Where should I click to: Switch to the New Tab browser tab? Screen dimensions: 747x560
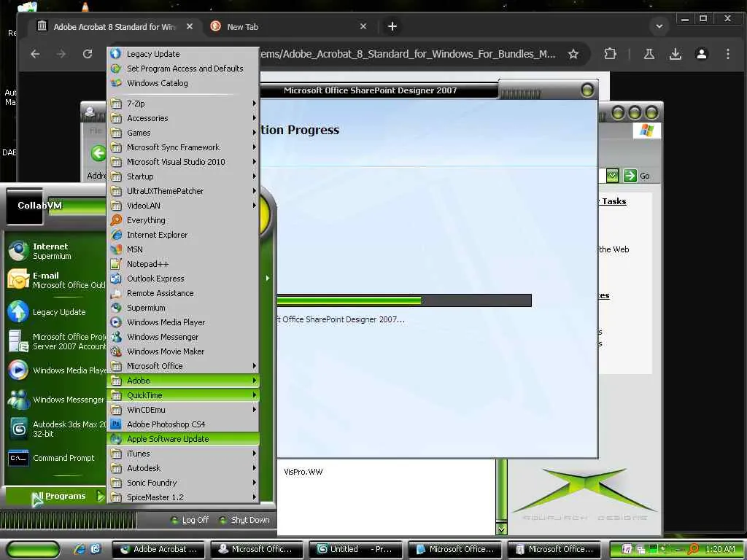(x=288, y=27)
